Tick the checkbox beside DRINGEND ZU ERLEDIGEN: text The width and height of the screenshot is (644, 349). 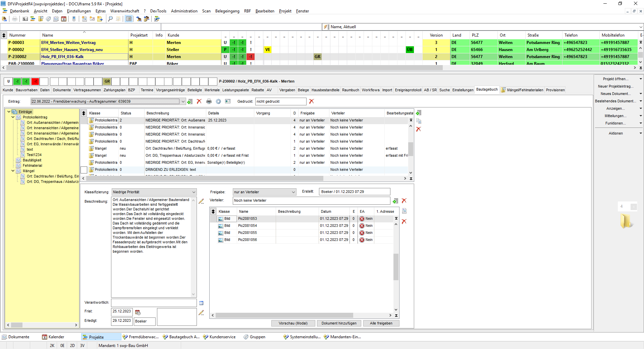pos(84,170)
